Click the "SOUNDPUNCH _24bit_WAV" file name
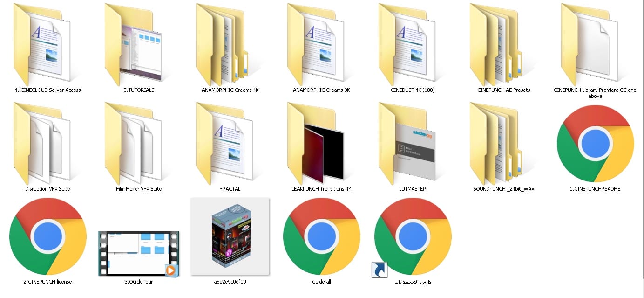 504,189
